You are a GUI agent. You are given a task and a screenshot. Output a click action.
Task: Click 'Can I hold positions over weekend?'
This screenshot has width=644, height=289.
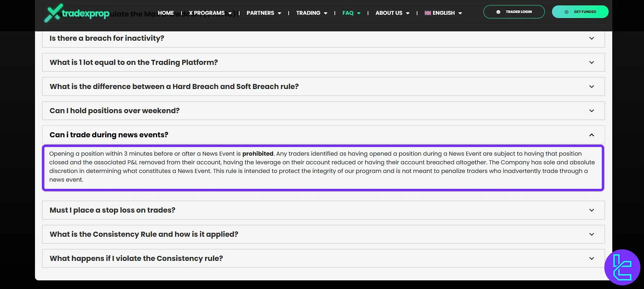pyautogui.click(x=114, y=111)
